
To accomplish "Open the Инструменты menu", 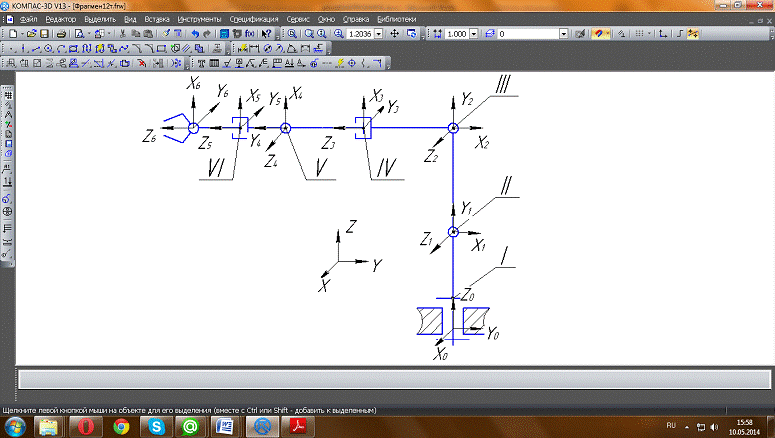I will 200,19.
